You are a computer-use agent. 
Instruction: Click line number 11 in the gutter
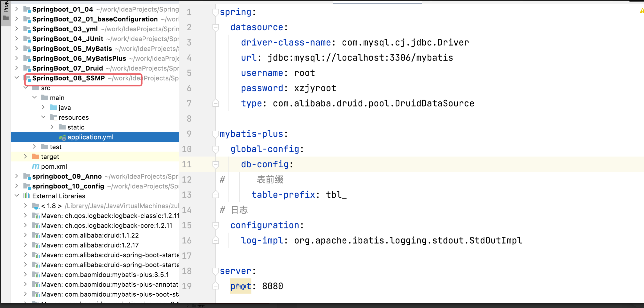coord(187,164)
